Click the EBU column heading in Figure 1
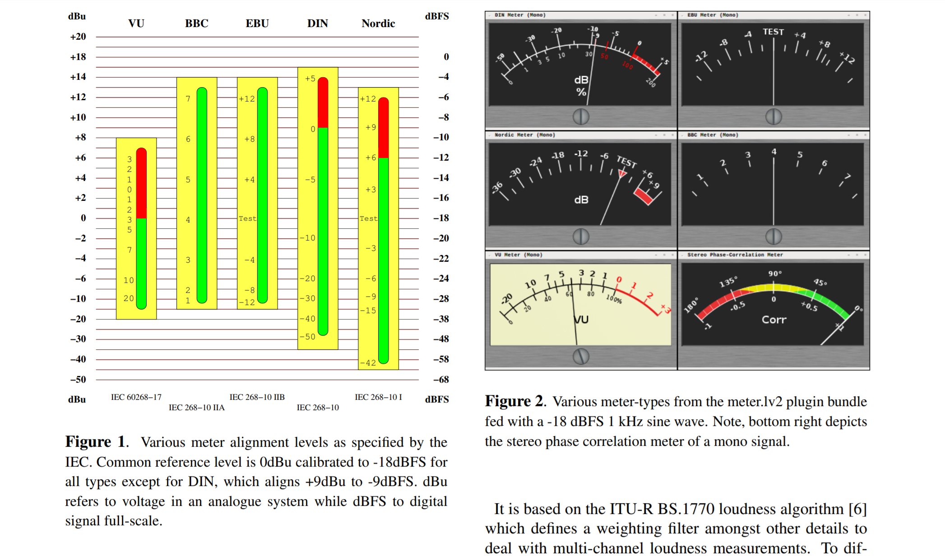 (257, 23)
